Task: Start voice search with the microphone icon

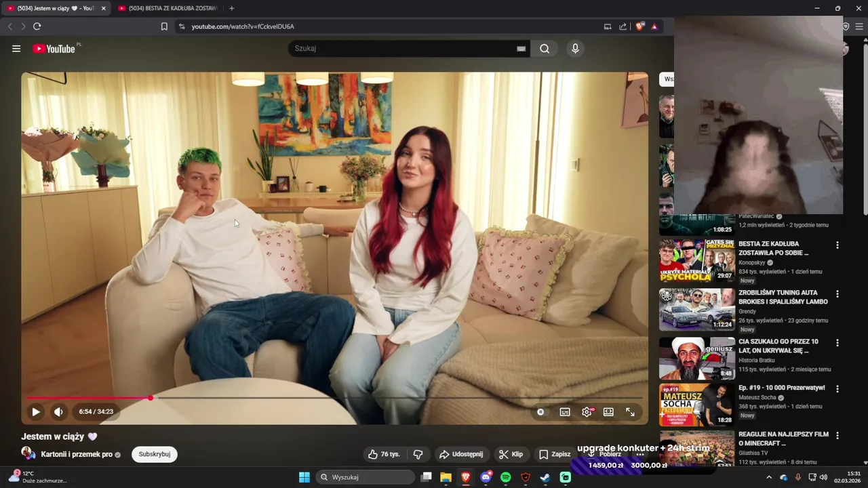Action: pos(575,49)
